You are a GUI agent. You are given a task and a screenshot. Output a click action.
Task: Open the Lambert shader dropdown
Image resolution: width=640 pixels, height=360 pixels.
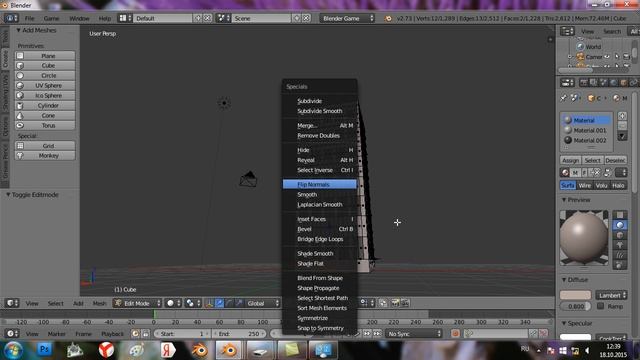(x=611, y=295)
